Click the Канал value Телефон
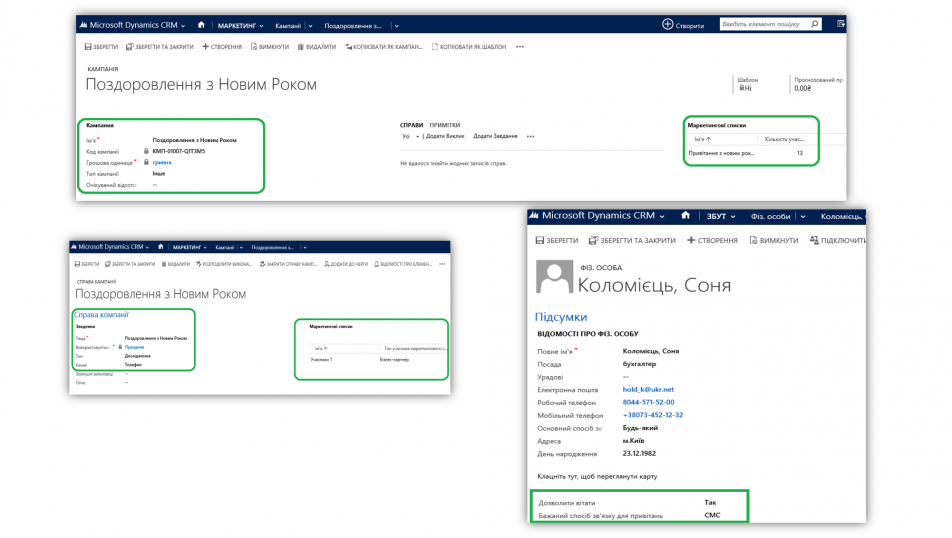 point(133,365)
